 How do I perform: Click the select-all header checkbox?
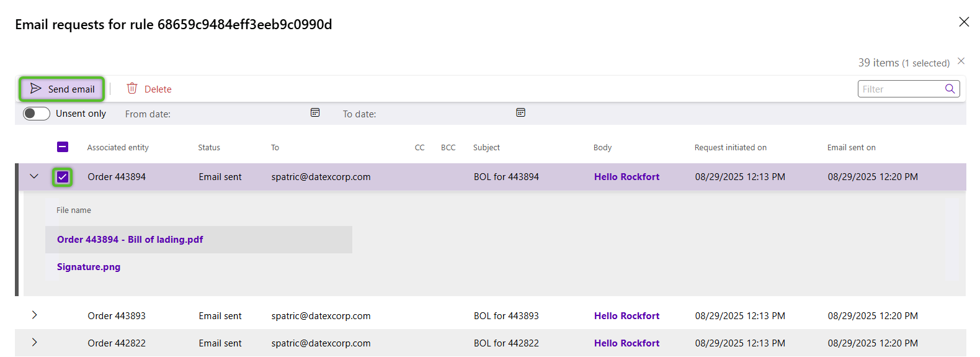pos(63,147)
